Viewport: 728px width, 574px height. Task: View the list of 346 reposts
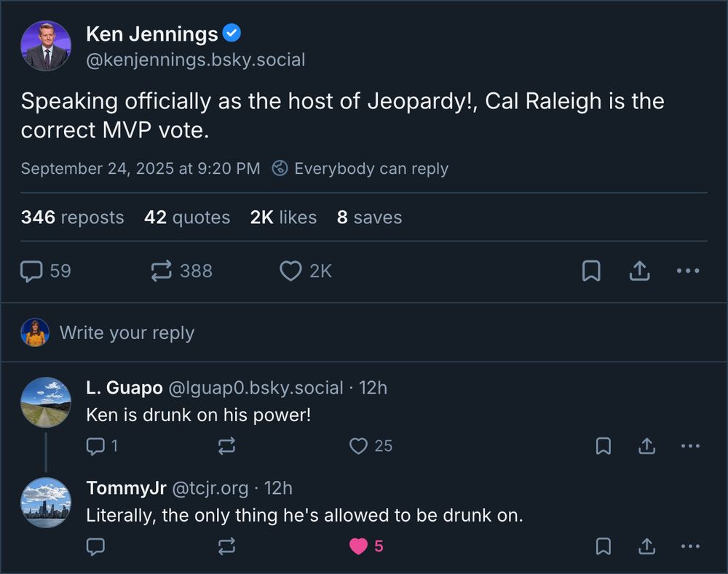click(73, 217)
